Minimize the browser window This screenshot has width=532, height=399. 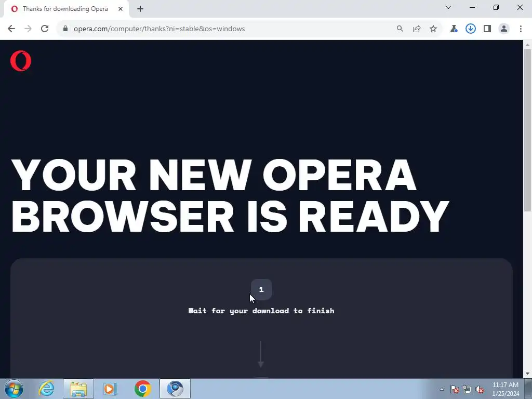[472, 7]
